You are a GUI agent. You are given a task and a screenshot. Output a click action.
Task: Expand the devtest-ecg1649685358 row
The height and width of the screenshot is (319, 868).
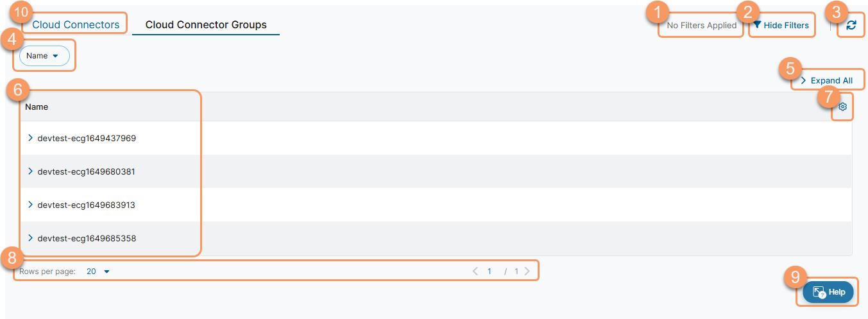(30, 238)
